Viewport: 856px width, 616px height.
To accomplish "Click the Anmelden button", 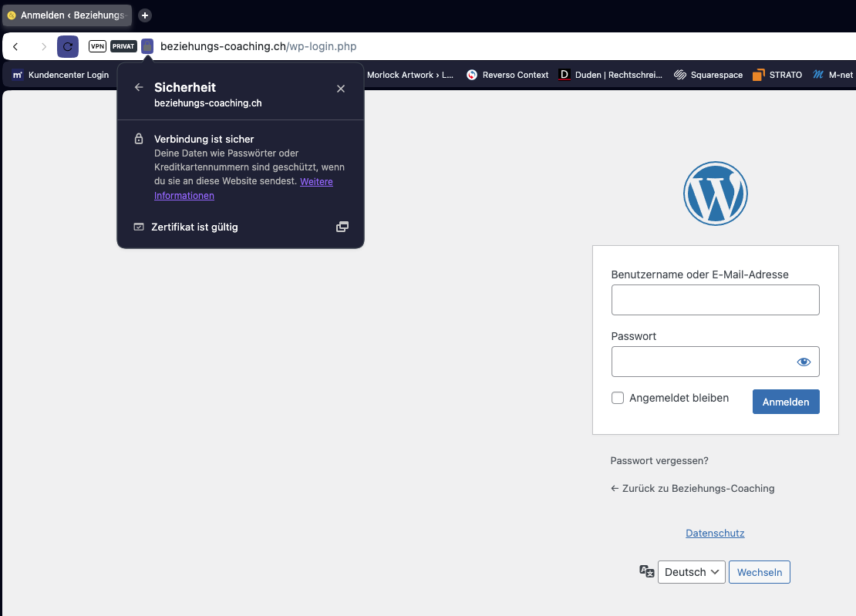I will click(x=786, y=402).
